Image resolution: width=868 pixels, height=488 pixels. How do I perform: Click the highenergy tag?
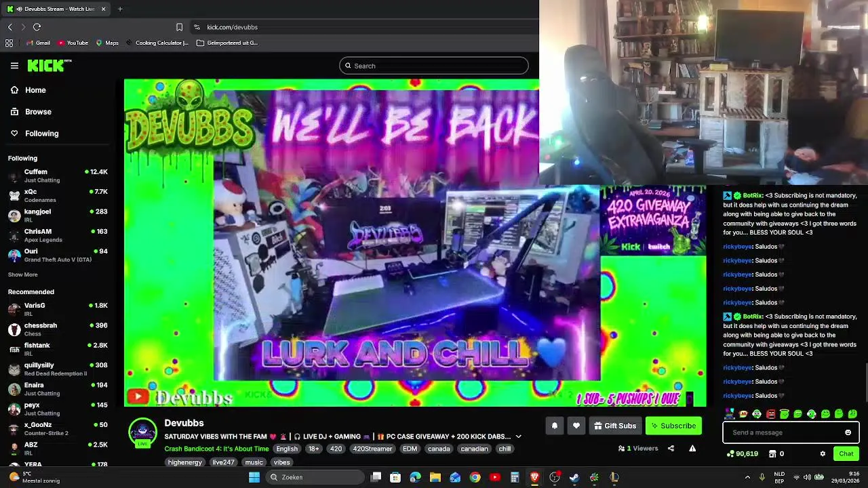point(184,462)
